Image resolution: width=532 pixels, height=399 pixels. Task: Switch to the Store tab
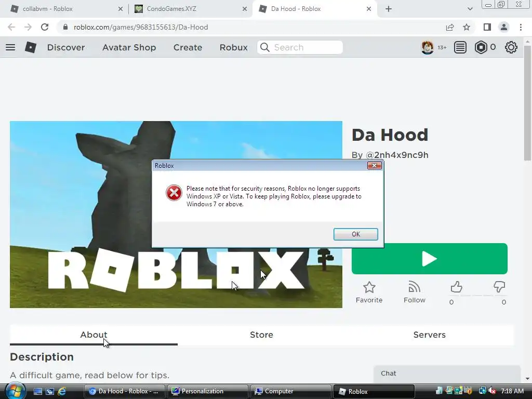[261, 335]
